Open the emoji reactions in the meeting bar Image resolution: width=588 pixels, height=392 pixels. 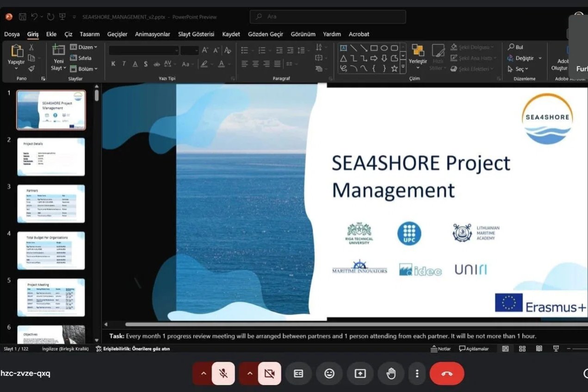point(329,373)
